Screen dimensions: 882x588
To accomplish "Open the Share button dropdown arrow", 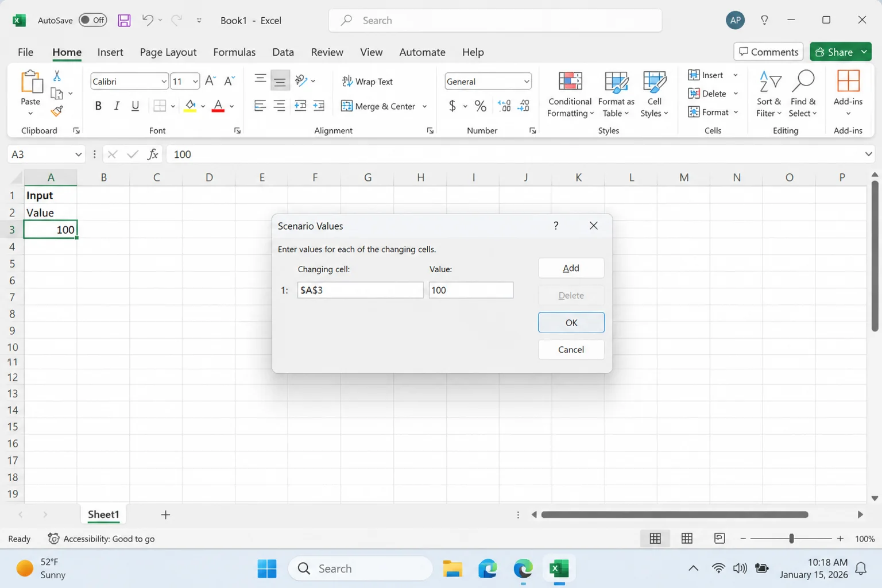I will pos(864,52).
